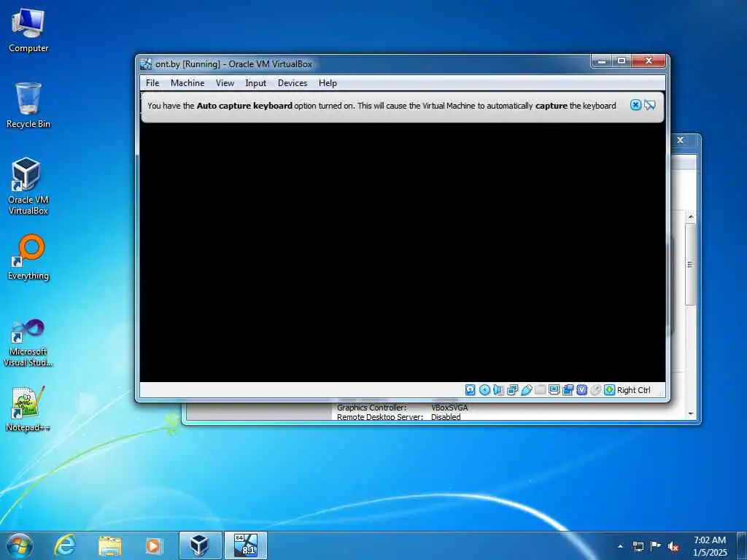
Task: Open Action Center flag tray icon
Action: tap(656, 546)
